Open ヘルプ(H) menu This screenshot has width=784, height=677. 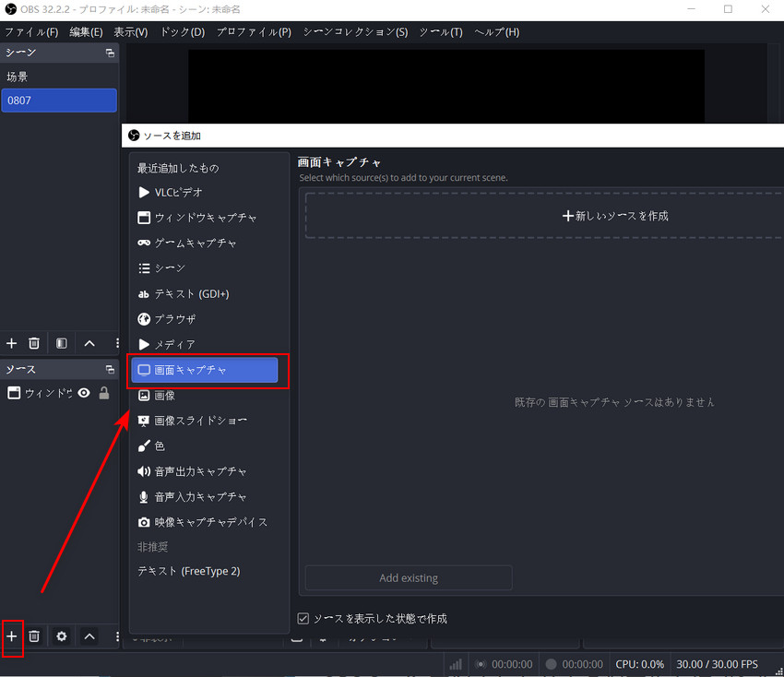(x=497, y=32)
